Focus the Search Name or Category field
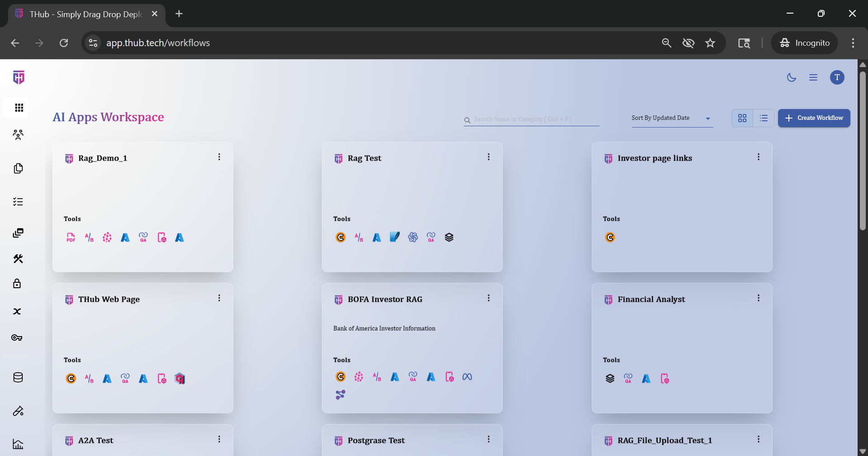Screen dimensions: 868x456 [x=533, y=119]
